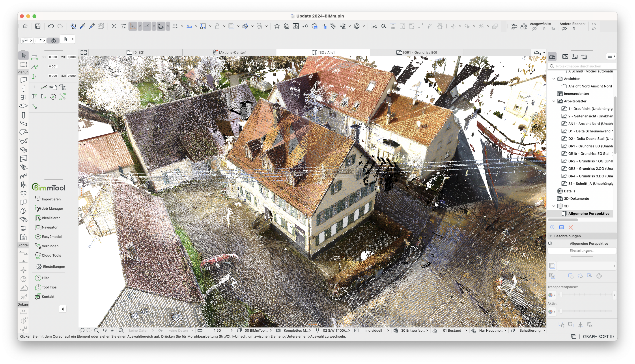Screen dimensions: 635x364
Task: Open the navigator hamburger menu button
Action: pyautogui.click(x=611, y=57)
